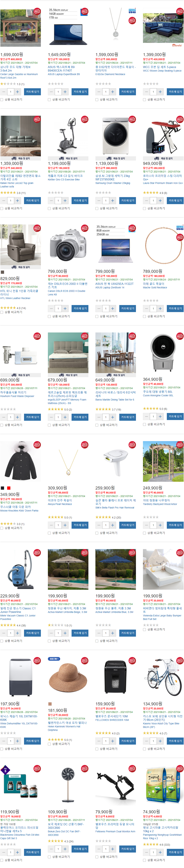Select red color swatch for Moose Knuckles parka
184x868 pixels.
(x=9, y=488)
